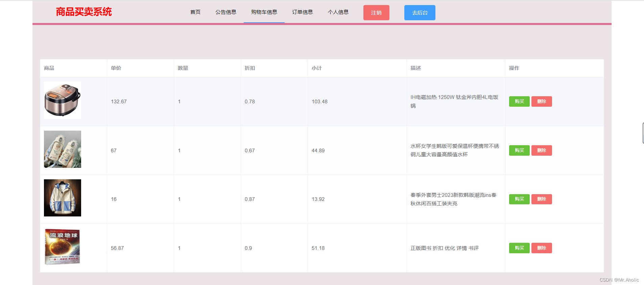The height and width of the screenshot is (285, 644).
Task: Delete the jacket row from cart
Action: click(x=542, y=199)
